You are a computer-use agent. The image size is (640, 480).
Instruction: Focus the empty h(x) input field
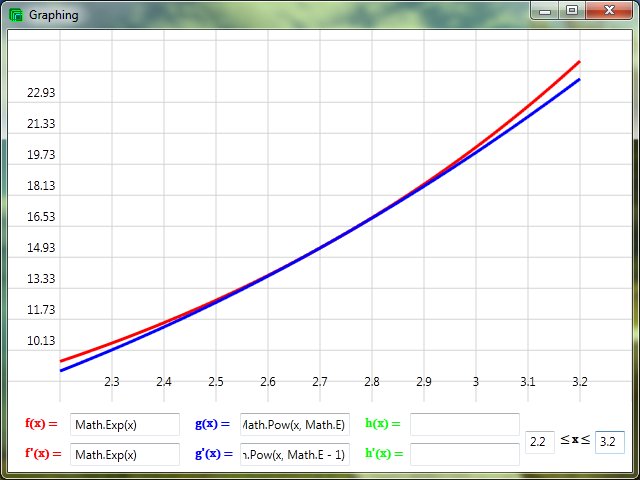pos(465,425)
